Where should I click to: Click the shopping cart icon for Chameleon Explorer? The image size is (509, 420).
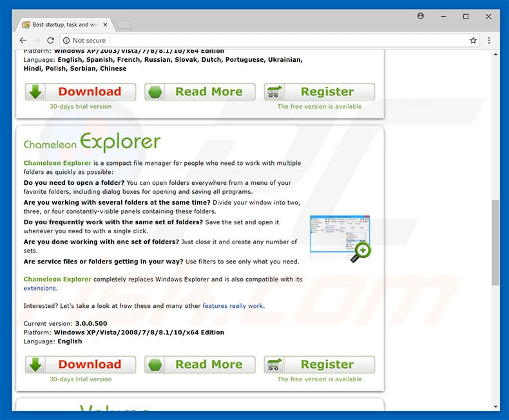274,365
